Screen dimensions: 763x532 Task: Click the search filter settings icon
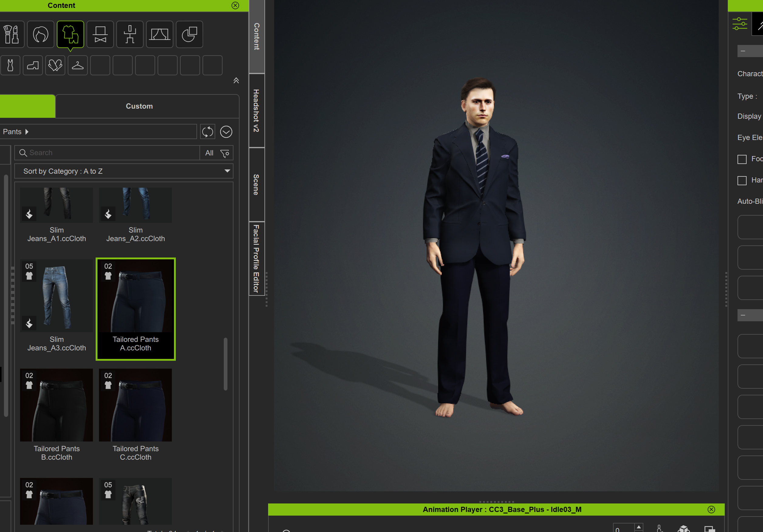click(x=225, y=153)
